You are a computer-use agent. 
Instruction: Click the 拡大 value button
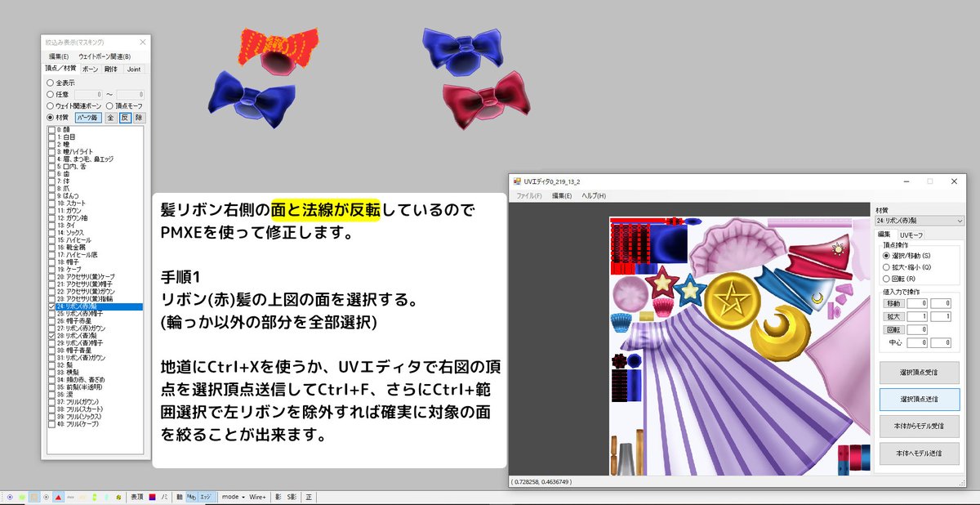click(x=893, y=316)
